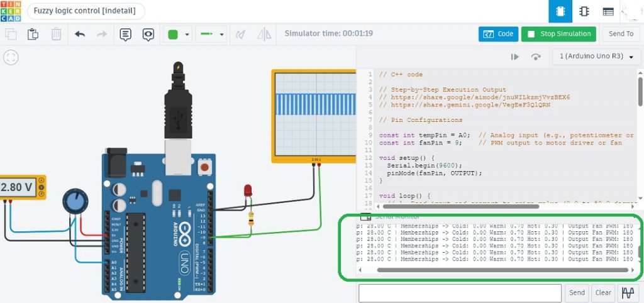Click the debugger step-over icon
644x303 pixels.
coord(536,57)
